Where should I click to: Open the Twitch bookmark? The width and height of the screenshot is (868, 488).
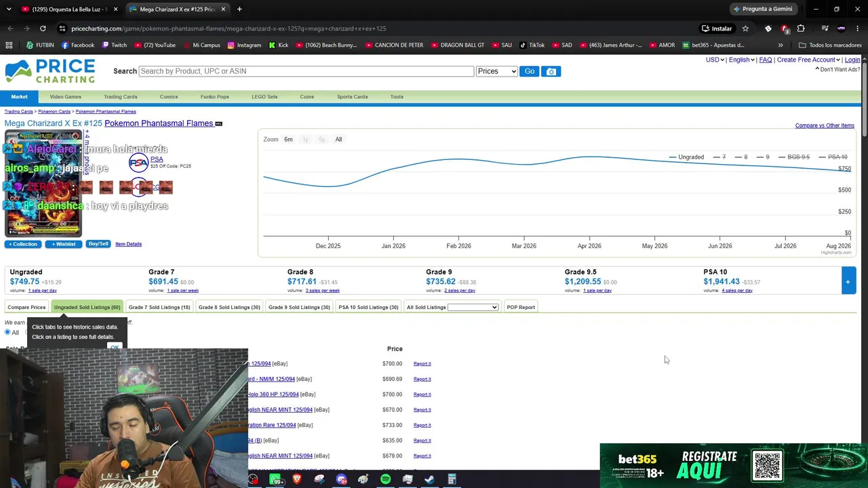click(x=114, y=45)
